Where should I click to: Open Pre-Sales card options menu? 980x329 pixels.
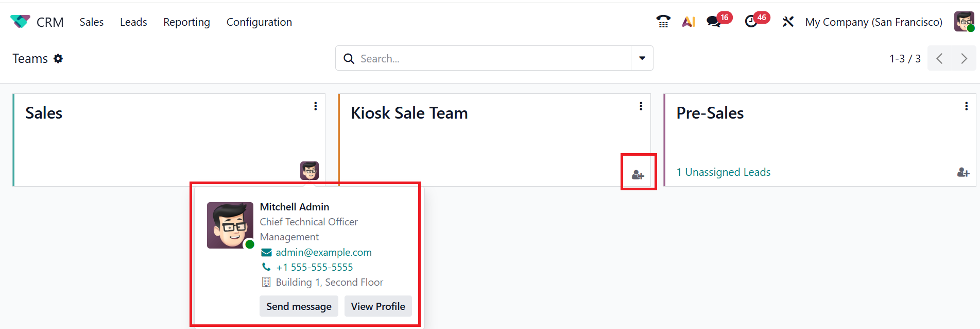[x=966, y=106]
